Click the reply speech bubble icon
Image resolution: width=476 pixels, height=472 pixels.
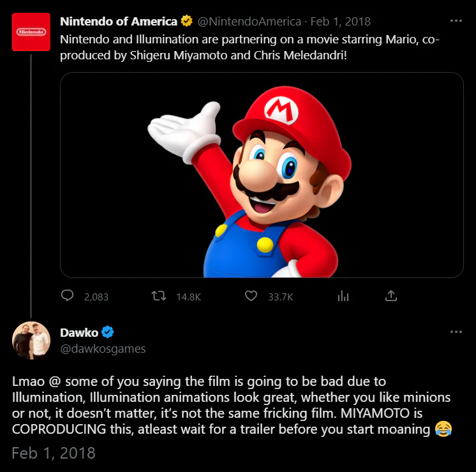pos(67,296)
